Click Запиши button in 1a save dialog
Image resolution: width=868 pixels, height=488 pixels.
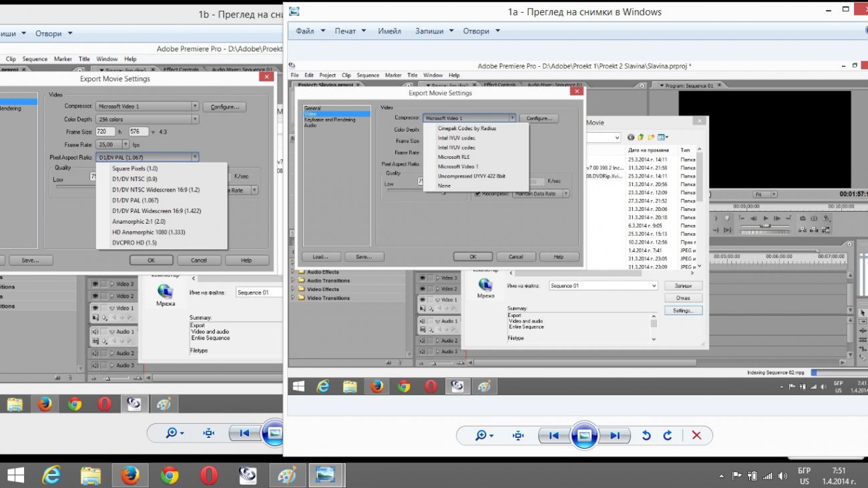point(683,286)
